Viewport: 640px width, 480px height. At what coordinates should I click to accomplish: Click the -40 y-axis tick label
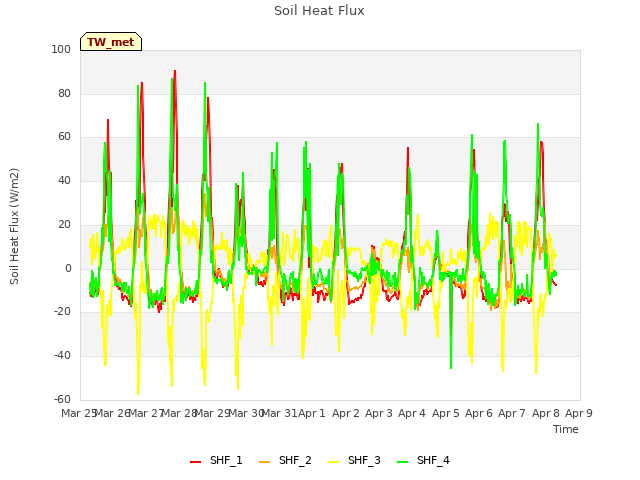(x=62, y=356)
